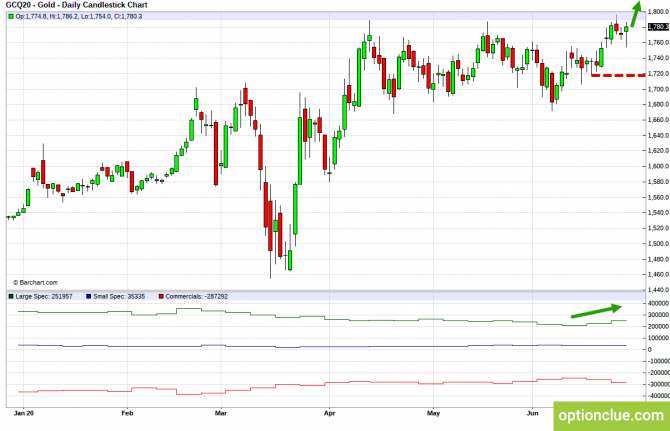Click the 1,760.0 price axis label
670x431 pixels.
tap(658, 43)
